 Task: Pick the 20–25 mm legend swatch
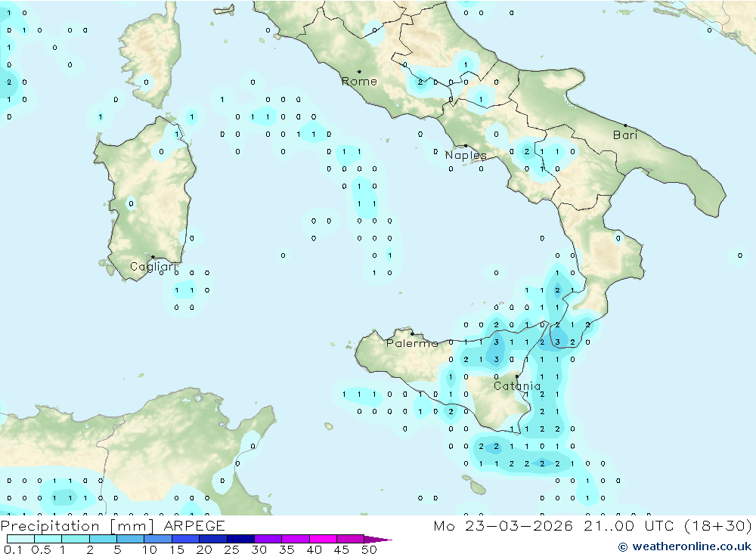[x=212, y=539]
